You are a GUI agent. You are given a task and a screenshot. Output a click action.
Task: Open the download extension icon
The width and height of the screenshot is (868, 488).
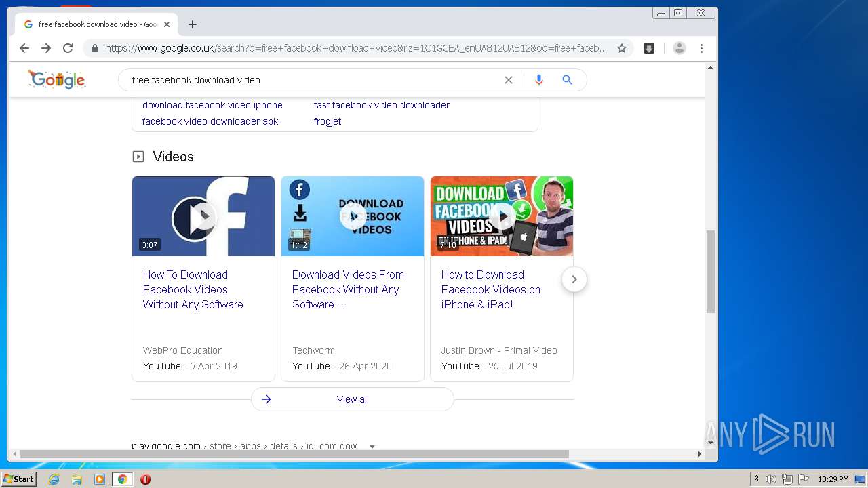[x=649, y=48]
